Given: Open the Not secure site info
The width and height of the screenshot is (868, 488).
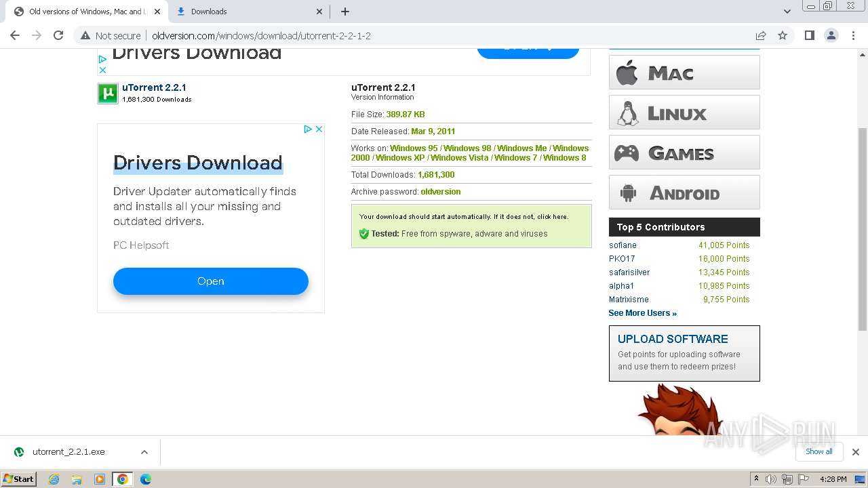Looking at the screenshot, I should (x=111, y=36).
